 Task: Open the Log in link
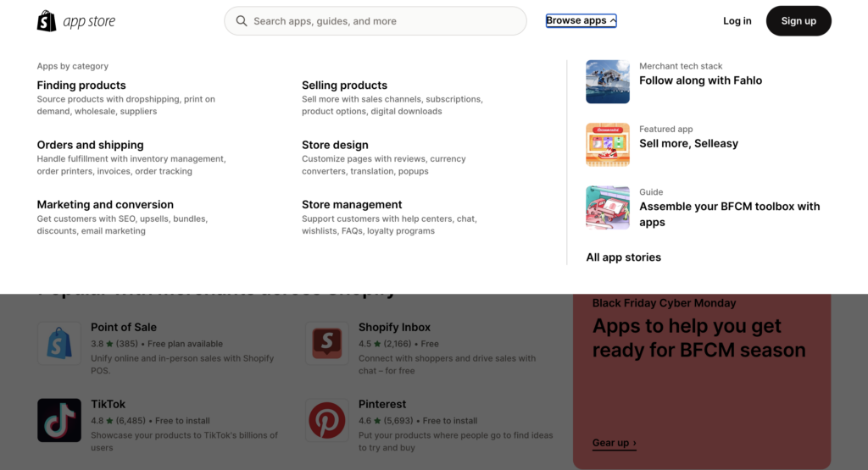click(737, 21)
